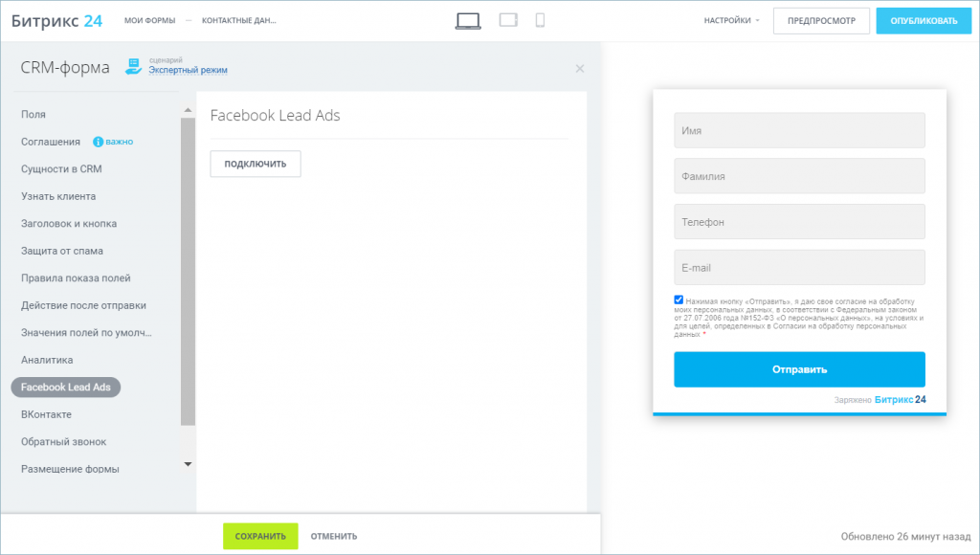Click Контактные дан... breadcrumb
Viewport: 980px width, 555px height.
238,21
